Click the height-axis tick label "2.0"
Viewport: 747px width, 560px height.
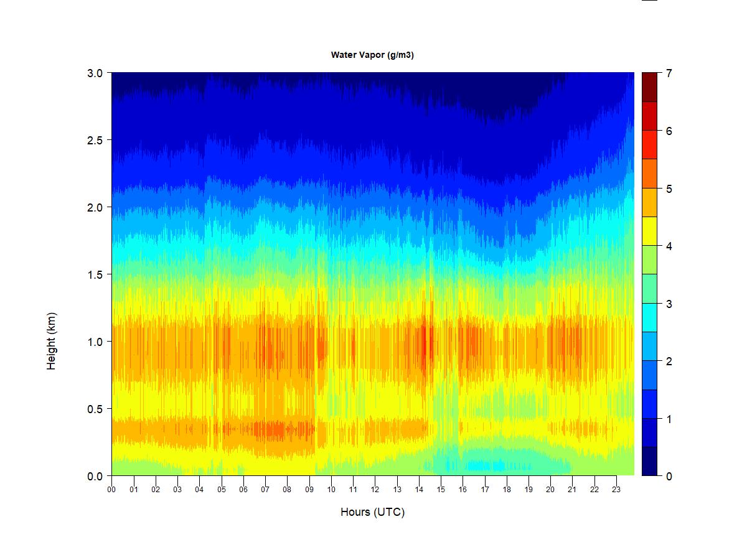click(x=95, y=207)
